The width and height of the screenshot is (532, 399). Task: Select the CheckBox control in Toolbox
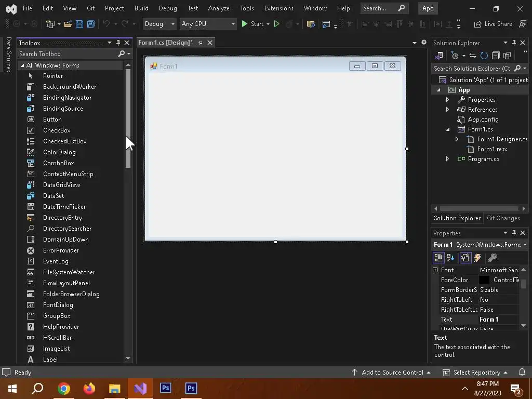(x=57, y=130)
